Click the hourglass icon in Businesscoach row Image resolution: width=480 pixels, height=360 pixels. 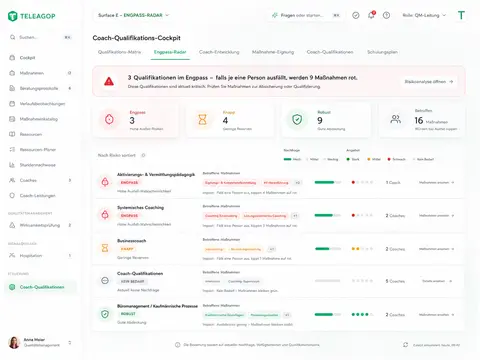(x=105, y=248)
